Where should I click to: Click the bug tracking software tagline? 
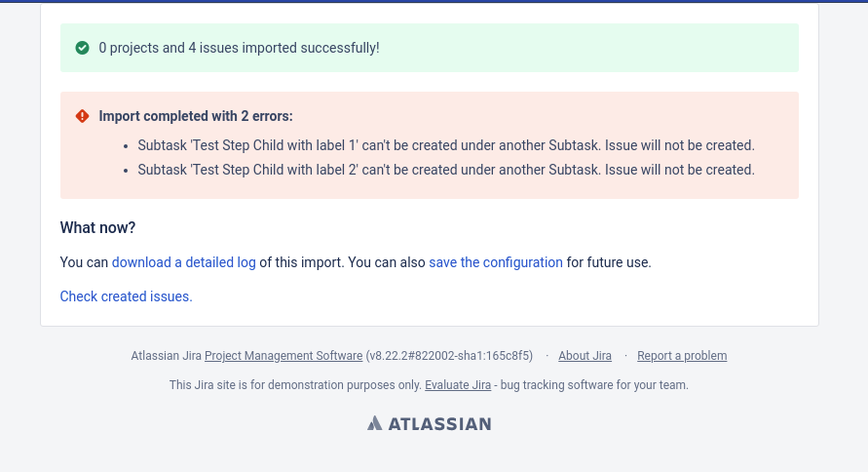point(591,385)
